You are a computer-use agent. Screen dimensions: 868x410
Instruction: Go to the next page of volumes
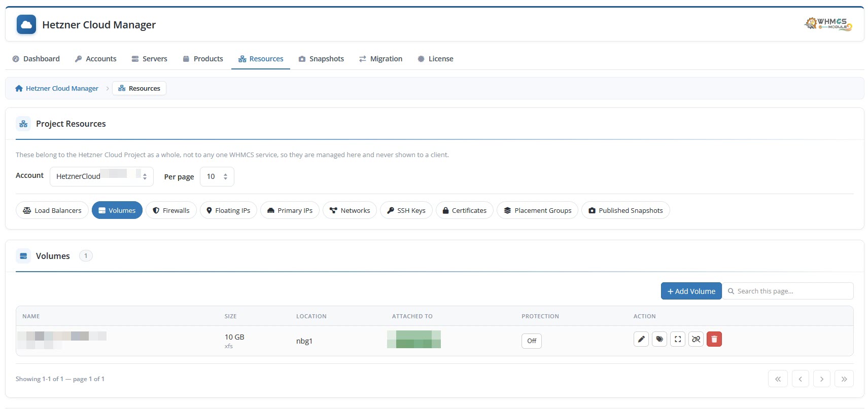pyautogui.click(x=822, y=379)
